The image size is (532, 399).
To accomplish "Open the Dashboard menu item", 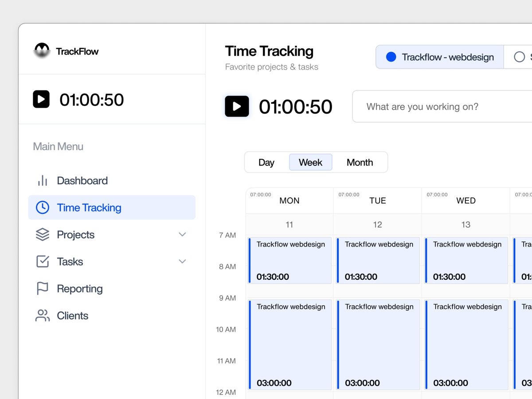I will click(x=112, y=180).
